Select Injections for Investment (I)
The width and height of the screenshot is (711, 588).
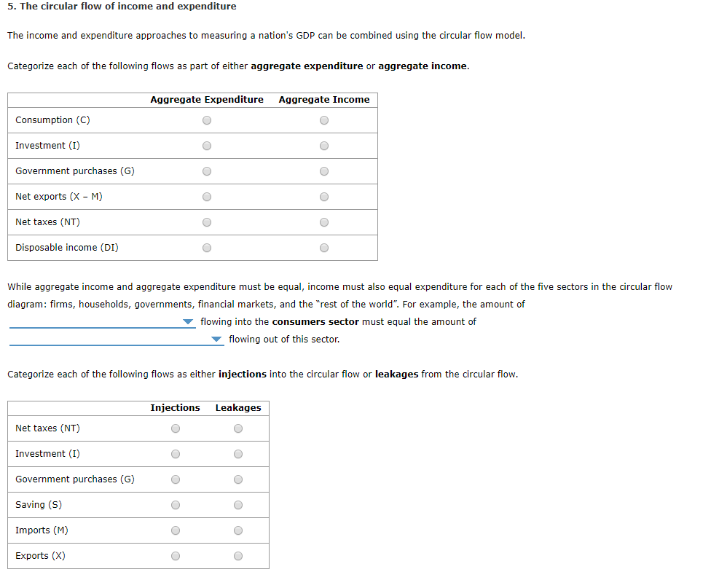[x=176, y=454]
